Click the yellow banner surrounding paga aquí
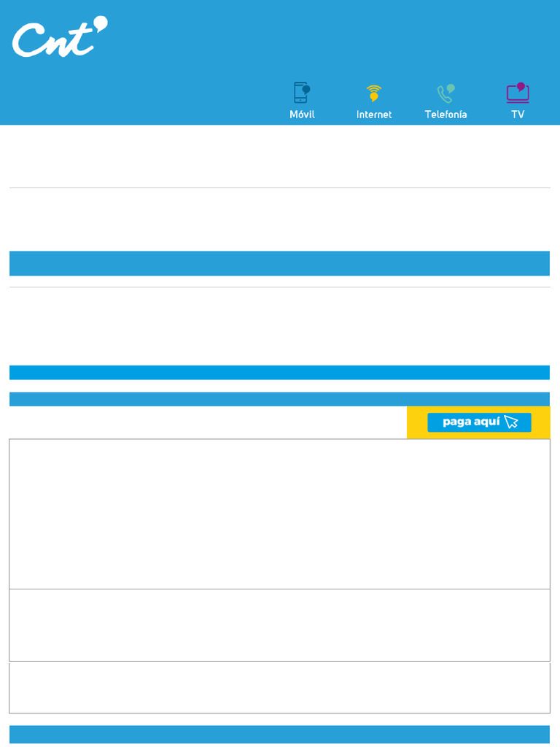 point(478,422)
